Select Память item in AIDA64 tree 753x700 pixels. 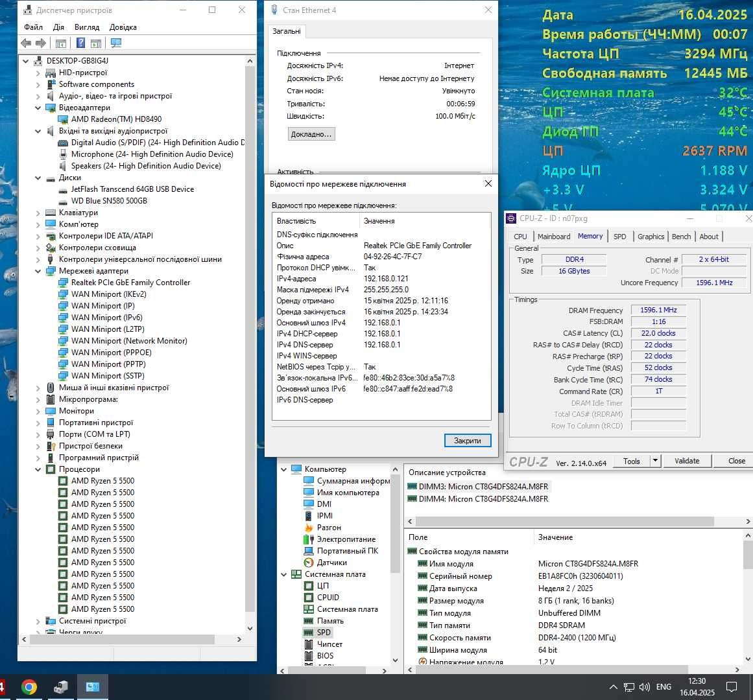(330, 620)
